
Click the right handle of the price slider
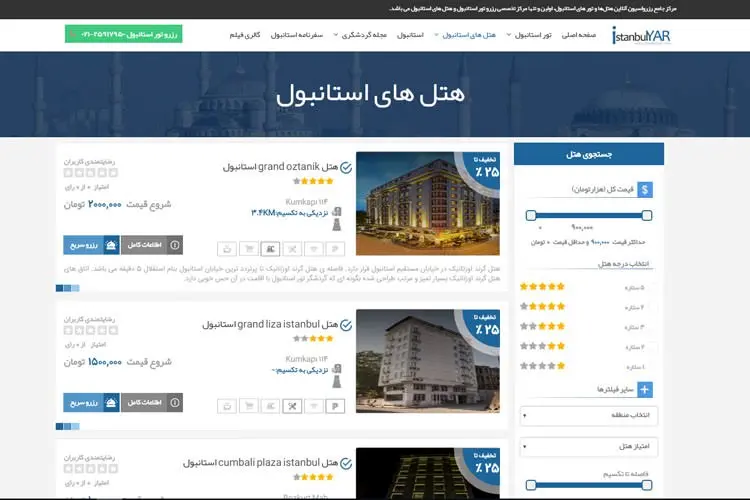coord(647,215)
